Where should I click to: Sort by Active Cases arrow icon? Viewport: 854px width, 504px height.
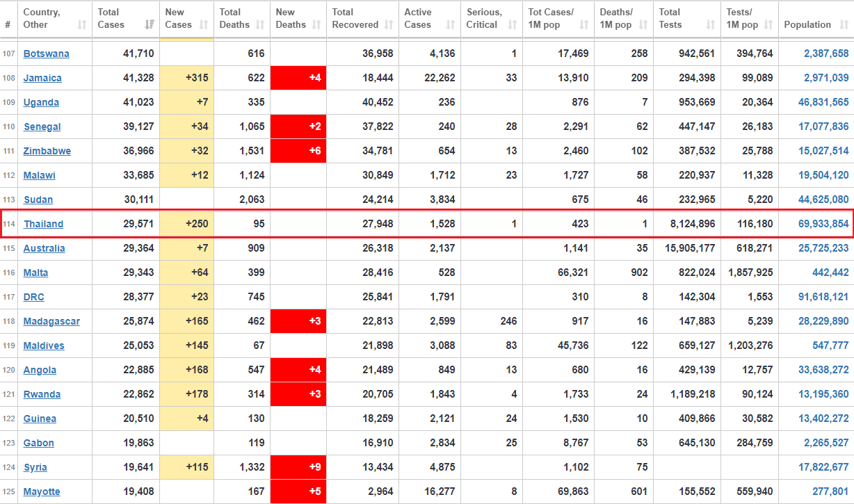tap(451, 25)
